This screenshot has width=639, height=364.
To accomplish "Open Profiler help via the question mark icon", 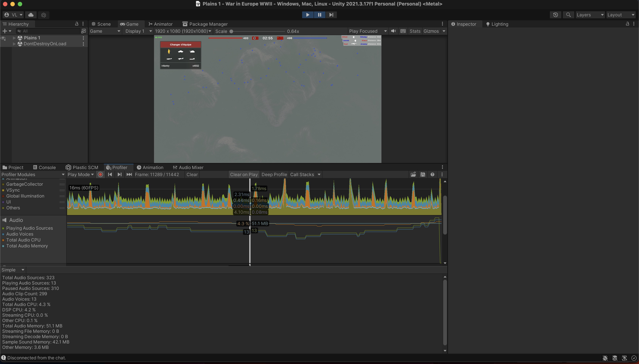I will [x=432, y=174].
